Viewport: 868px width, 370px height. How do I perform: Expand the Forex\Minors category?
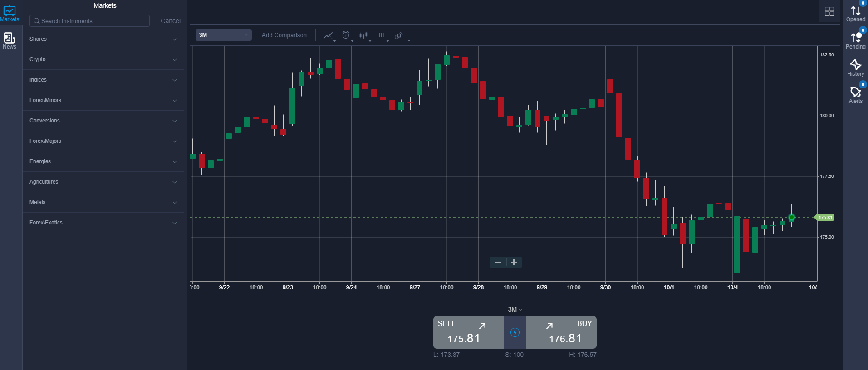(103, 100)
